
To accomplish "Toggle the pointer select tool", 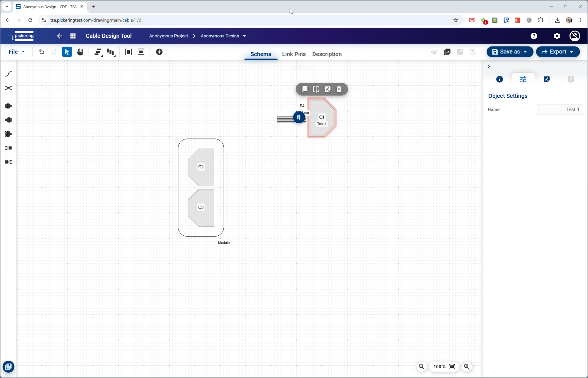I will tap(67, 52).
